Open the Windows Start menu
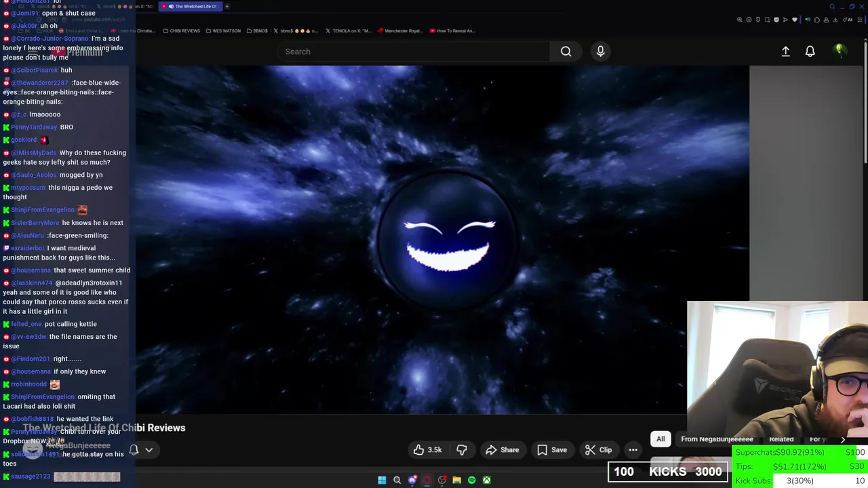Viewport: 868px width, 488px height. pos(382,480)
